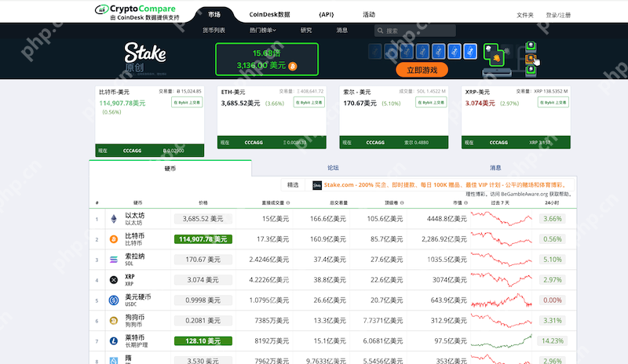Click the 以太坊 coin name
The height and width of the screenshot is (364, 628).
[134, 216]
